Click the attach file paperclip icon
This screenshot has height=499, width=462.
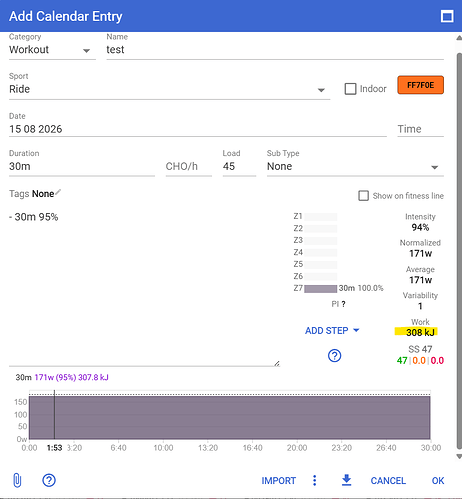coord(17,480)
